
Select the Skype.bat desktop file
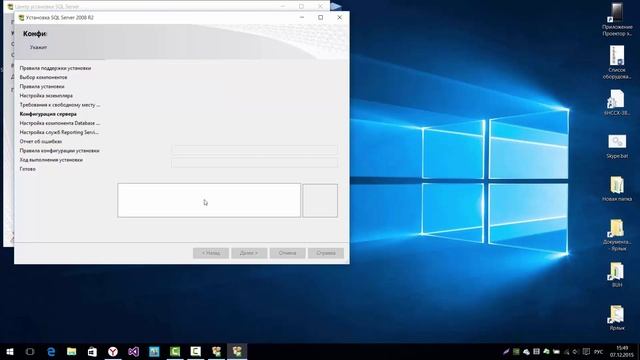pos(617,146)
